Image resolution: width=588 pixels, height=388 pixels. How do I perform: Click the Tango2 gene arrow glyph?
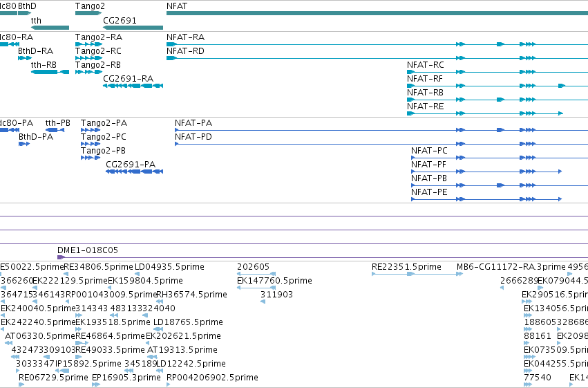coord(88,14)
